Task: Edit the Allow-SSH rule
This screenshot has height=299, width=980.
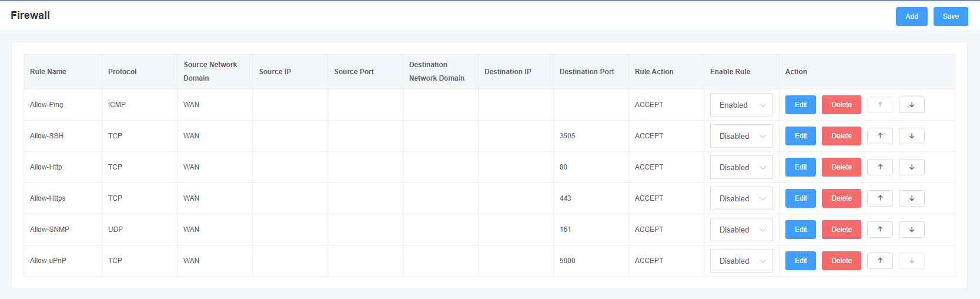Action: point(801,136)
